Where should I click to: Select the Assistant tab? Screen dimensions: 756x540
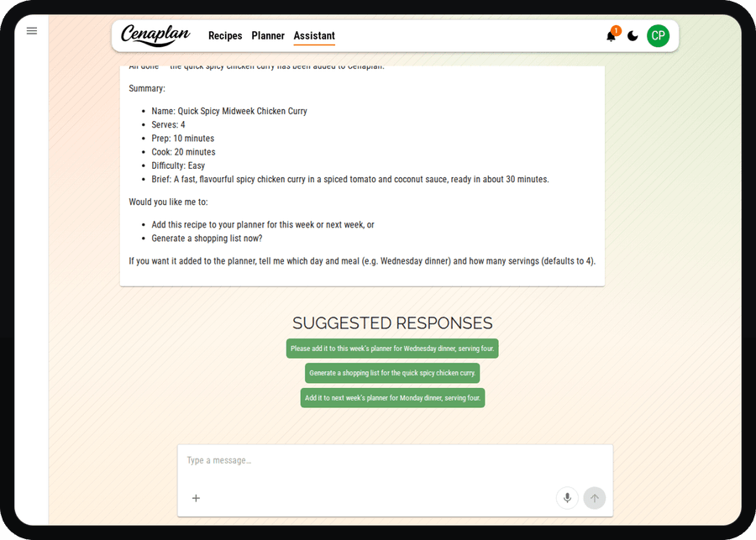click(314, 35)
